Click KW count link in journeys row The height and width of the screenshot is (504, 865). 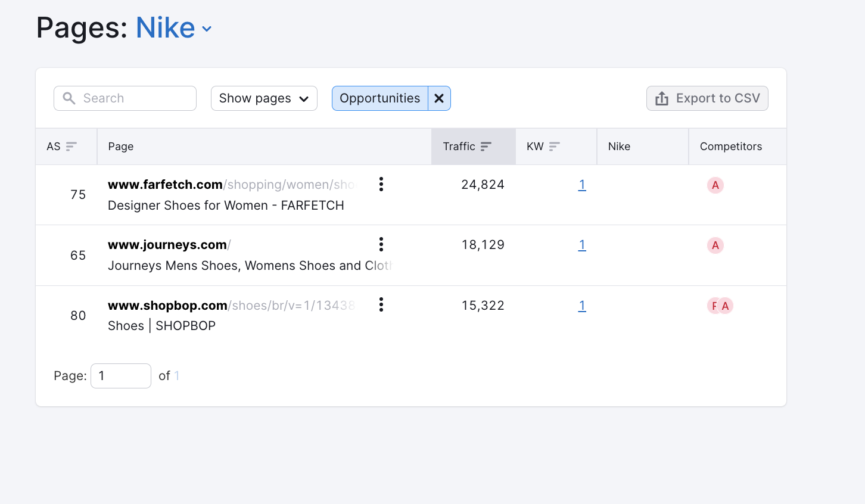[582, 245]
